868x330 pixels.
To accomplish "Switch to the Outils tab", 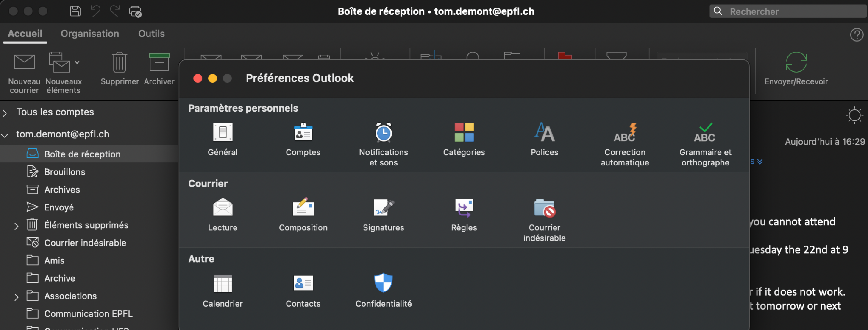I will pyautogui.click(x=151, y=34).
